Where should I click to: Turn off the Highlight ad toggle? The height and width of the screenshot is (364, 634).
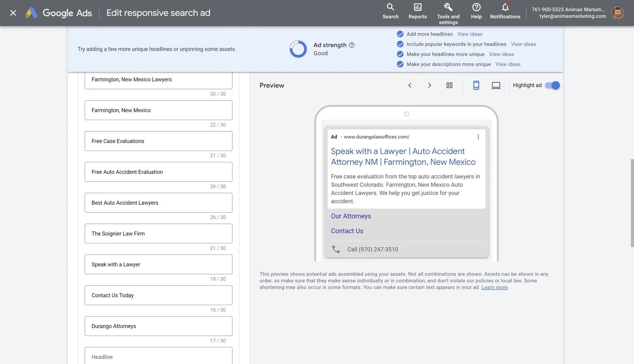point(552,85)
